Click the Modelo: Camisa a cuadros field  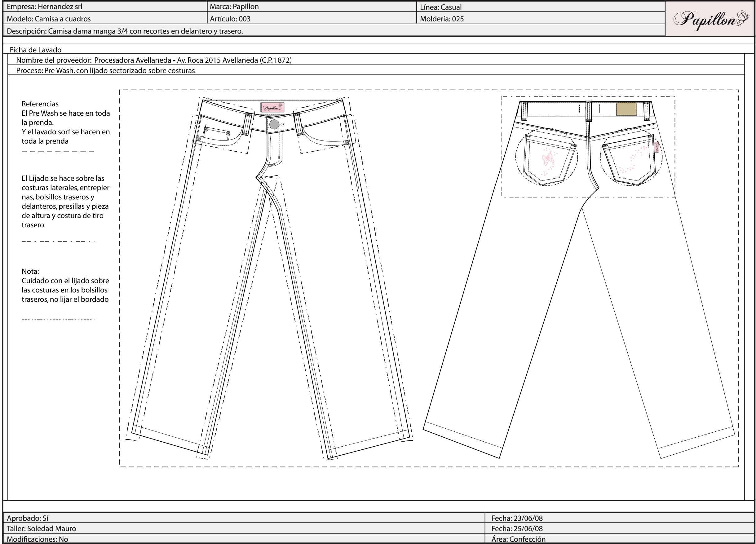tap(49, 19)
